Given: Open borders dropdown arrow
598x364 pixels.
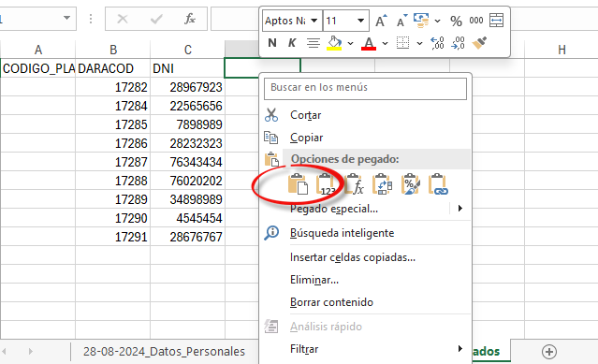Looking at the screenshot, I should point(419,43).
